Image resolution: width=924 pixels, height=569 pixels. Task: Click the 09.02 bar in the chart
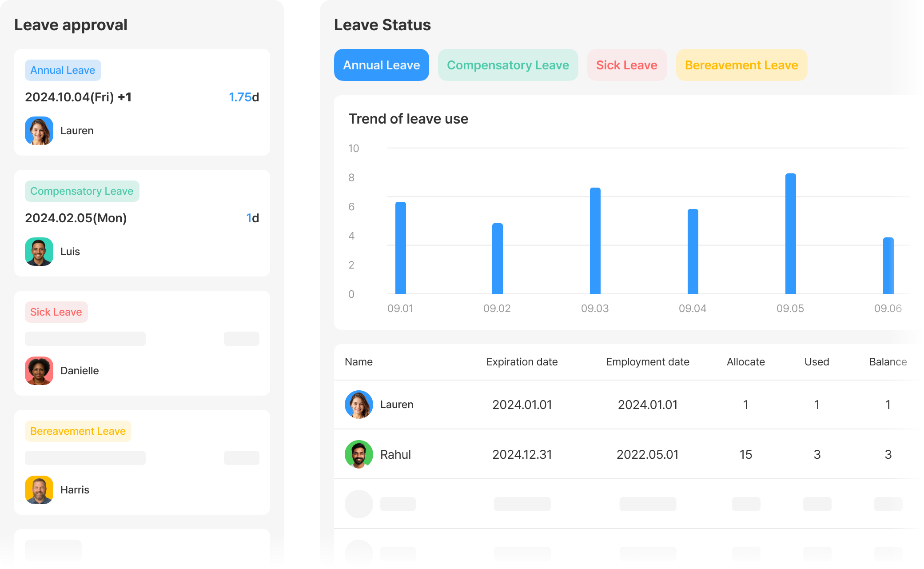pos(497,259)
